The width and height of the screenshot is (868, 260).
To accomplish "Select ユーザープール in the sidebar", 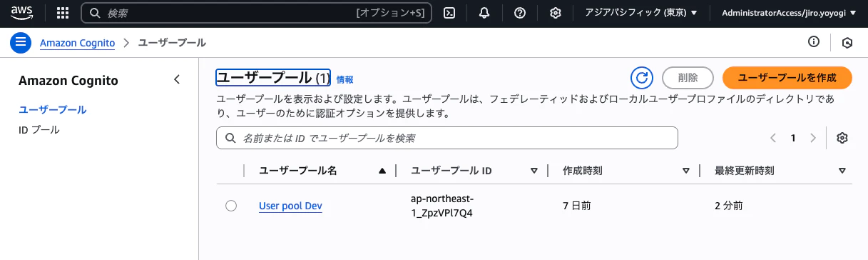I will 53,109.
